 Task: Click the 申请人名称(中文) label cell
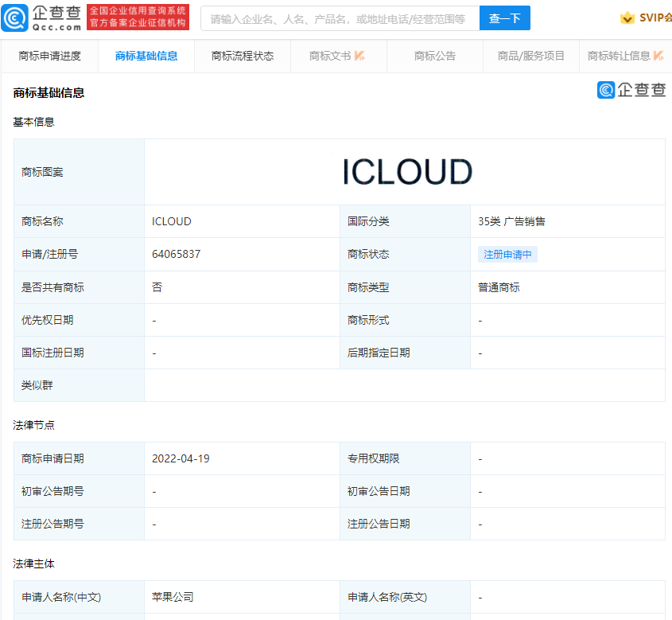click(x=80, y=597)
